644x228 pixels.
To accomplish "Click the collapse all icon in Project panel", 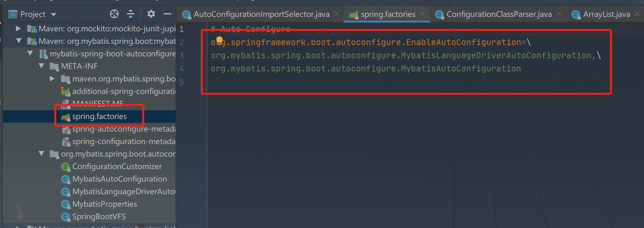I will 131,14.
